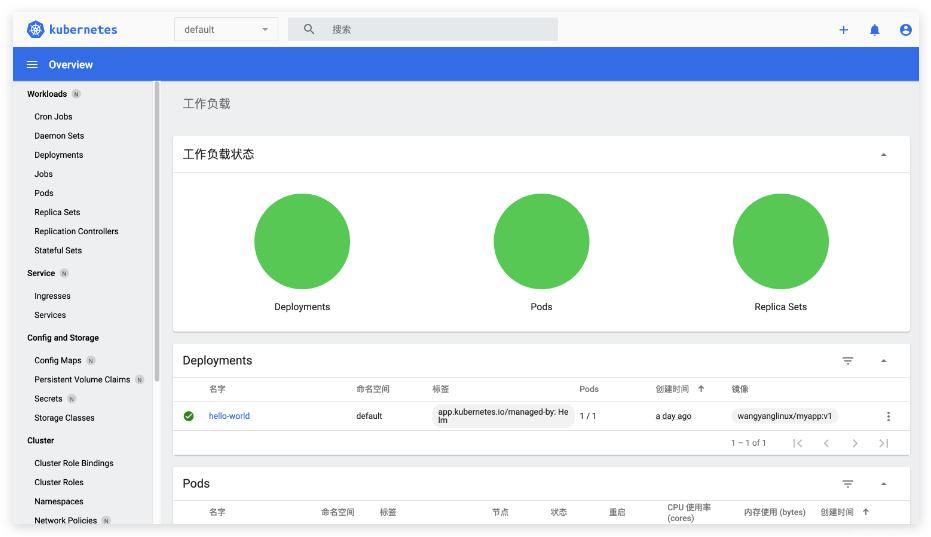
Task: Click the '内存使用 (bytes)' column header
Action: (775, 512)
